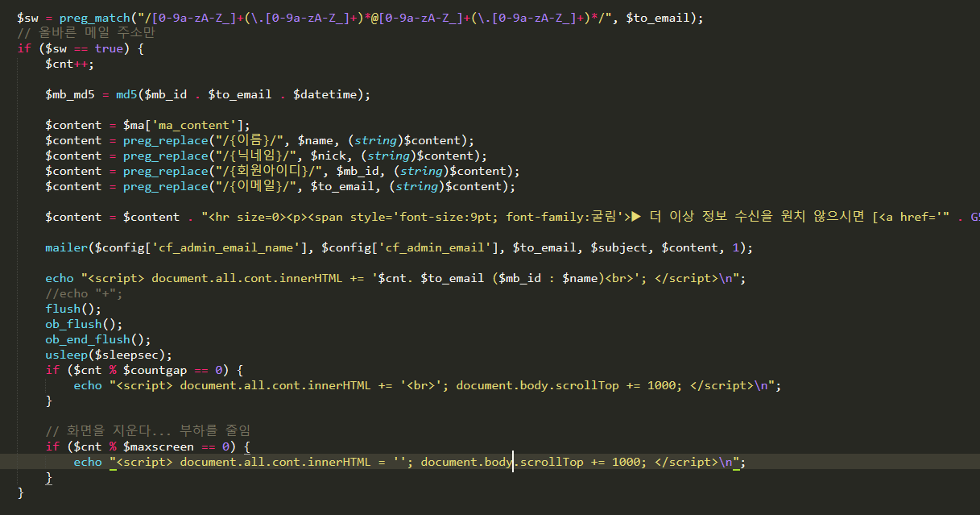Click the '{이름}' regex pattern string

coord(250,140)
